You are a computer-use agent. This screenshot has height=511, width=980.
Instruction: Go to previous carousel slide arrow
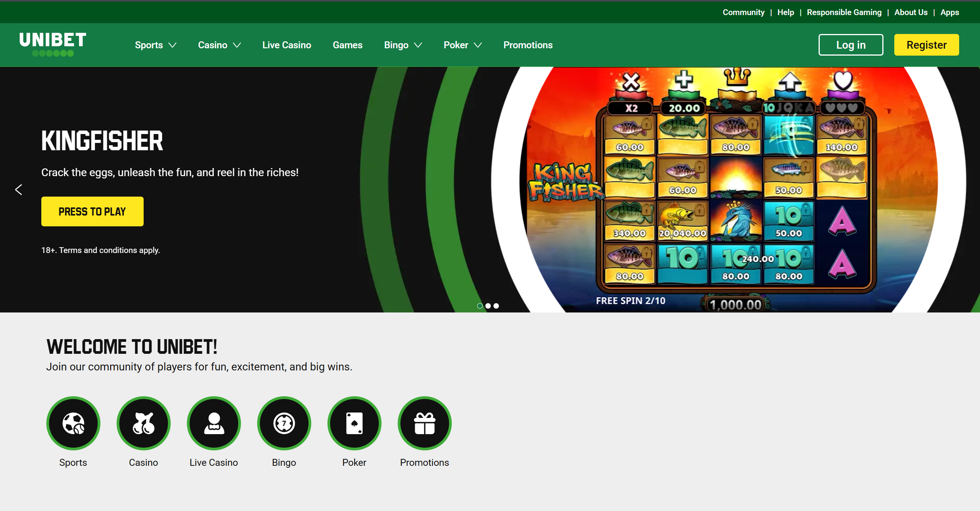[x=19, y=190]
